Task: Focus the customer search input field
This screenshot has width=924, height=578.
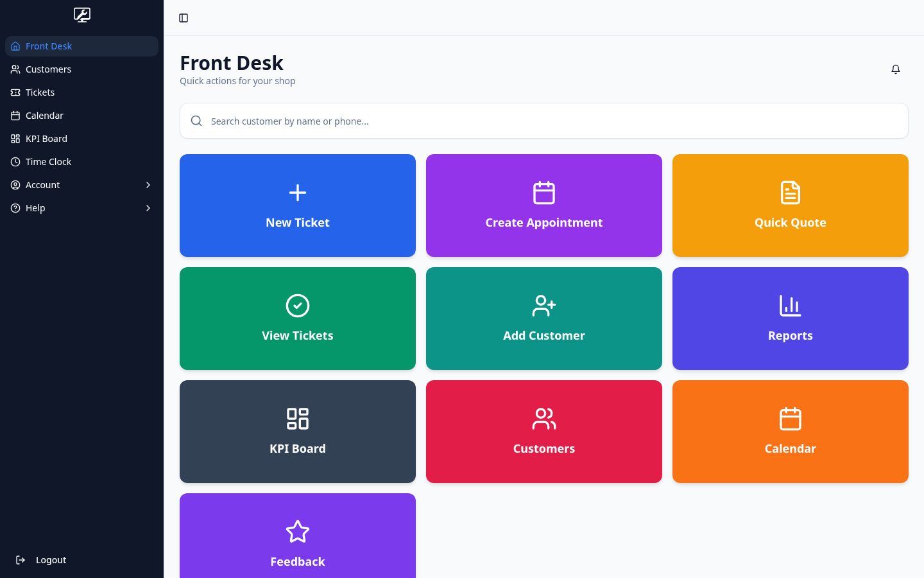Action: 544,121
